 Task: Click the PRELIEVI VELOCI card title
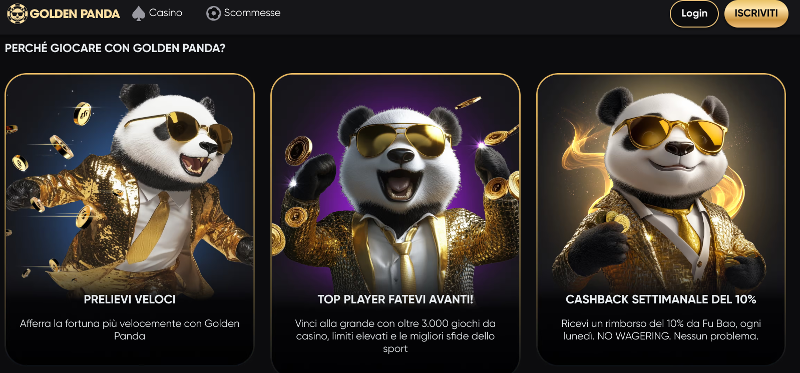click(130, 300)
